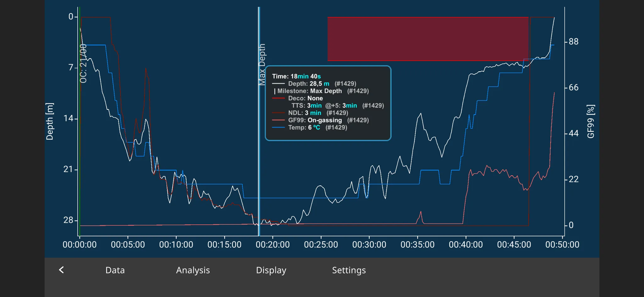Viewport: 644px width, 297px height.
Task: Click the 00:50:00 time axis label
Action: (562, 245)
